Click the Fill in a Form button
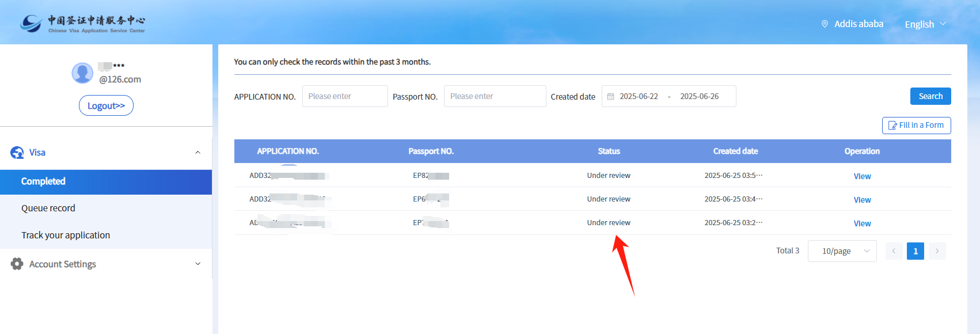This screenshot has width=980, height=334. point(916,126)
